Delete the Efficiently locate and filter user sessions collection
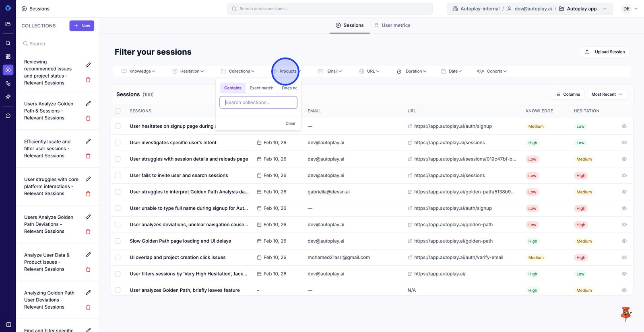 [88, 156]
